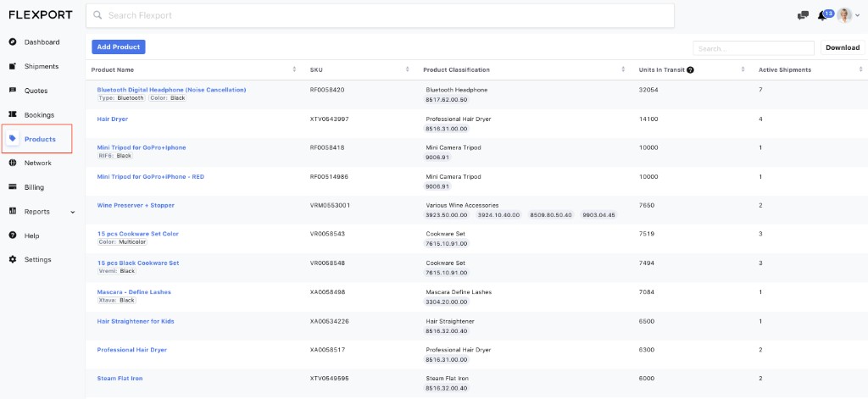Click HS code tag 3304.20.00.00
Image resolution: width=868 pixels, height=399 pixels.
pos(446,302)
